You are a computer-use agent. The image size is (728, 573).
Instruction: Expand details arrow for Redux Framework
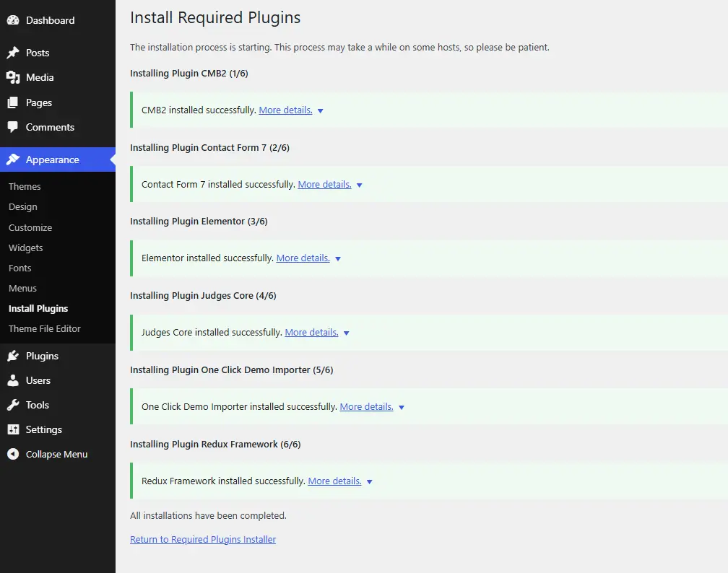pyautogui.click(x=370, y=481)
